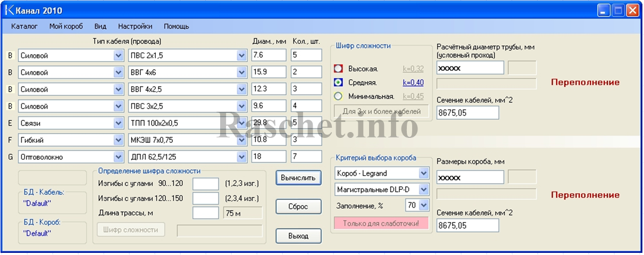This screenshot has width=644, height=255.
Task: Select the Минимальная complexity radio button
Action: click(x=338, y=96)
